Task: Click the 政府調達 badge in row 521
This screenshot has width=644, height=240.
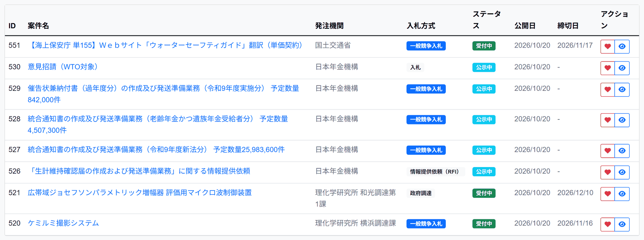Action: (x=421, y=193)
